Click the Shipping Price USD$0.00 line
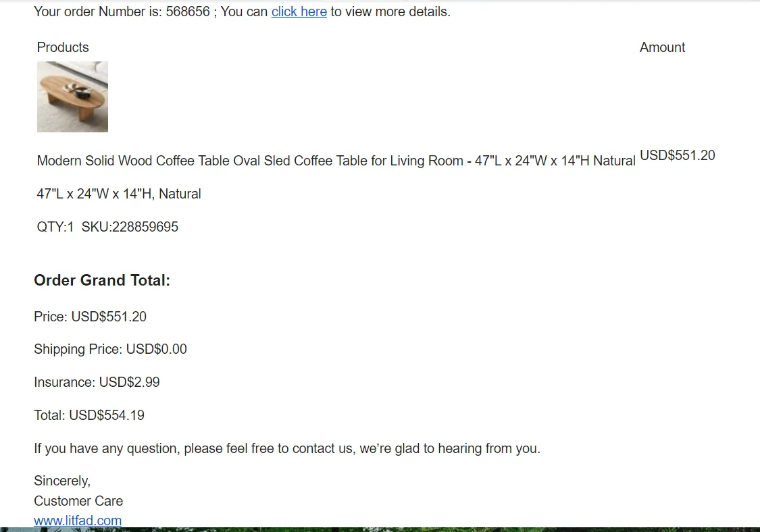Image resolution: width=760 pixels, height=532 pixels. pos(110,349)
